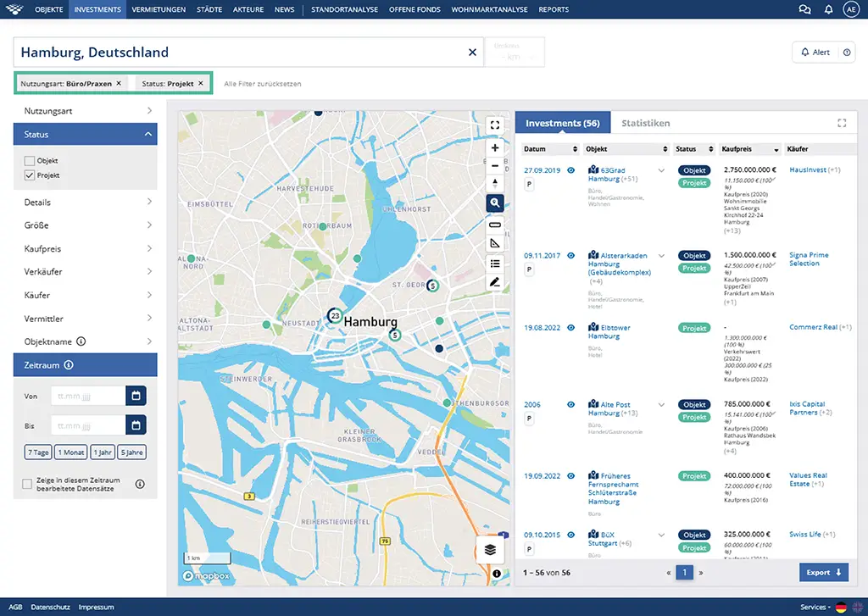
Task: Click 'Alle Filter zurücksetzen' link
Action: coord(263,84)
